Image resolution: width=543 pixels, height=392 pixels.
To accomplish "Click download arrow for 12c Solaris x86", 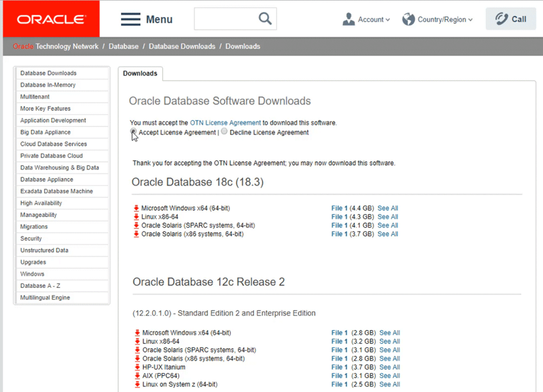I will (x=137, y=359).
